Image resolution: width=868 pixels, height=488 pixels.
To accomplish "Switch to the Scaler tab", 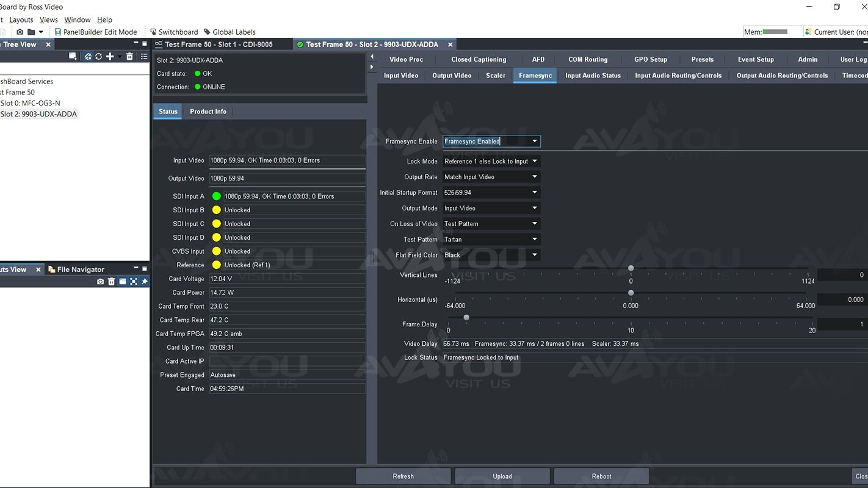I will pyautogui.click(x=495, y=76).
